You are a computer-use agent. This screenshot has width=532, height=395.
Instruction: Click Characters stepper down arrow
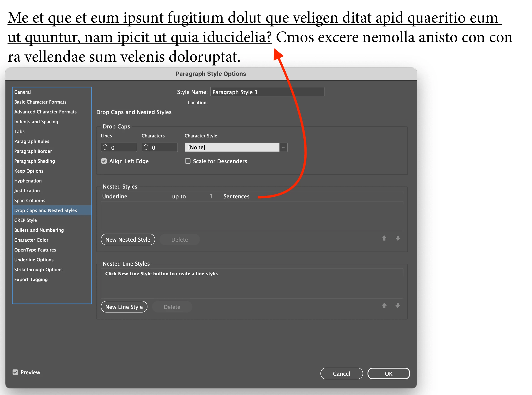(146, 150)
